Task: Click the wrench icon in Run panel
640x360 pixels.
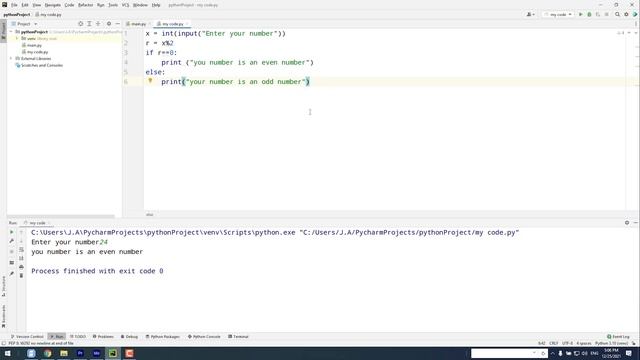Action: tap(11, 241)
